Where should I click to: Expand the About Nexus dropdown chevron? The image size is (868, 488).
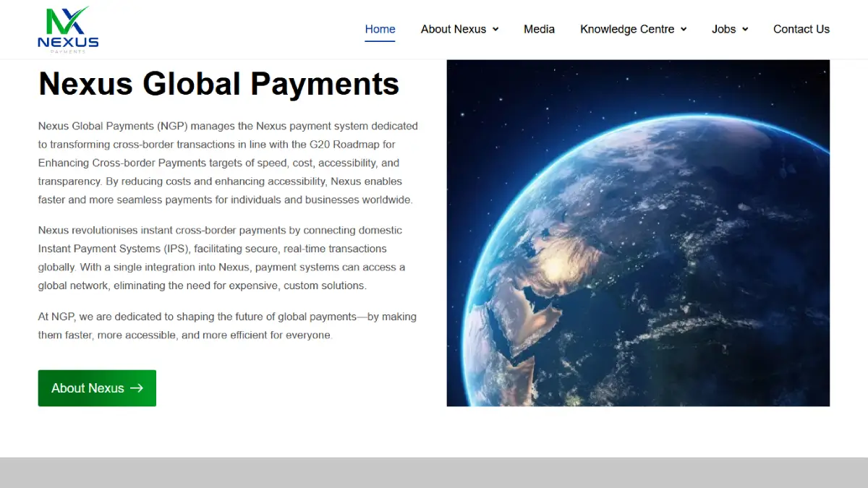coord(495,30)
